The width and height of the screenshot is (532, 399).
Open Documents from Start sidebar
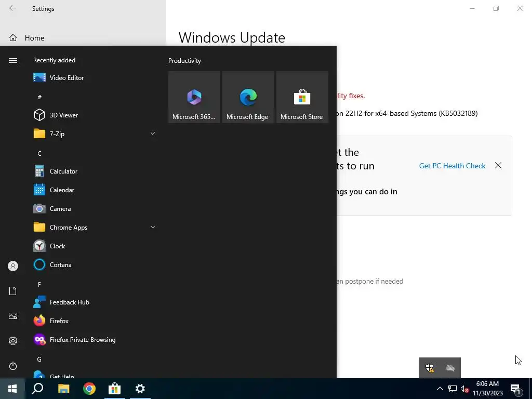[x=13, y=291]
